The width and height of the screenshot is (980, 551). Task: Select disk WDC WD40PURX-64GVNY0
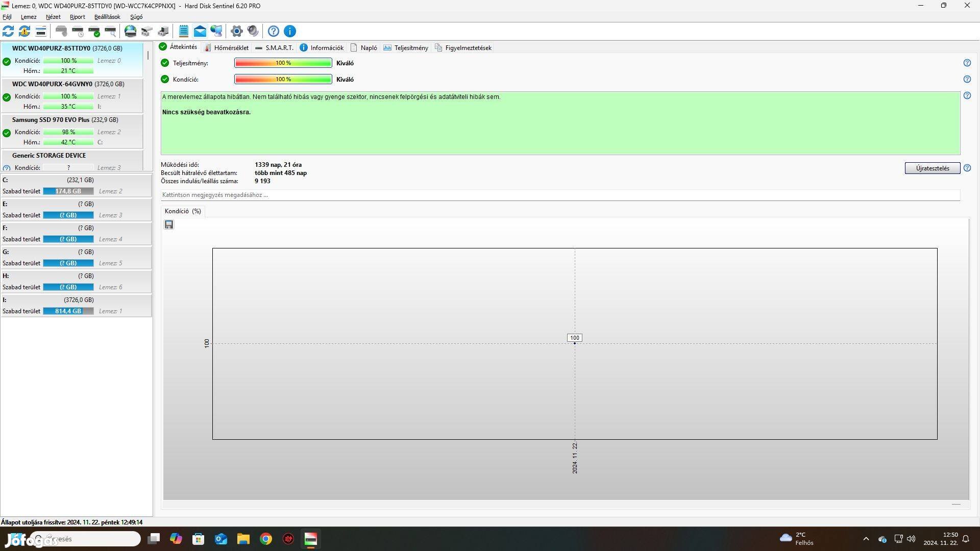pos(72,95)
